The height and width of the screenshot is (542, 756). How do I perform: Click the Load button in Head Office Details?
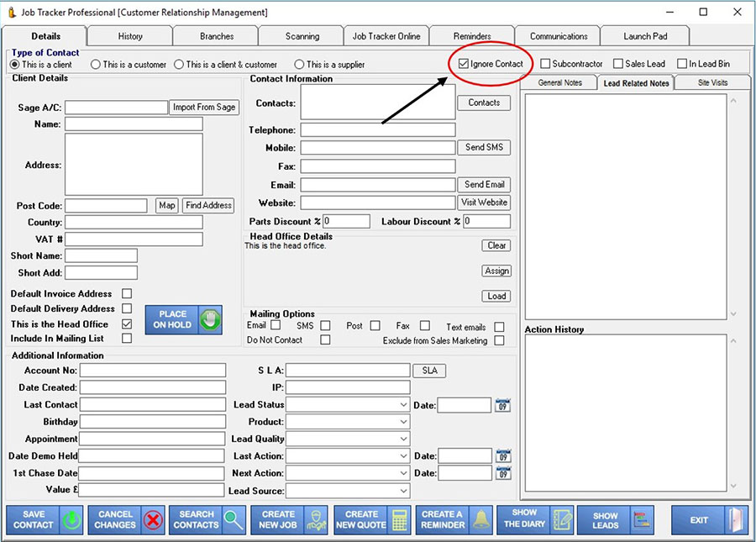point(496,296)
